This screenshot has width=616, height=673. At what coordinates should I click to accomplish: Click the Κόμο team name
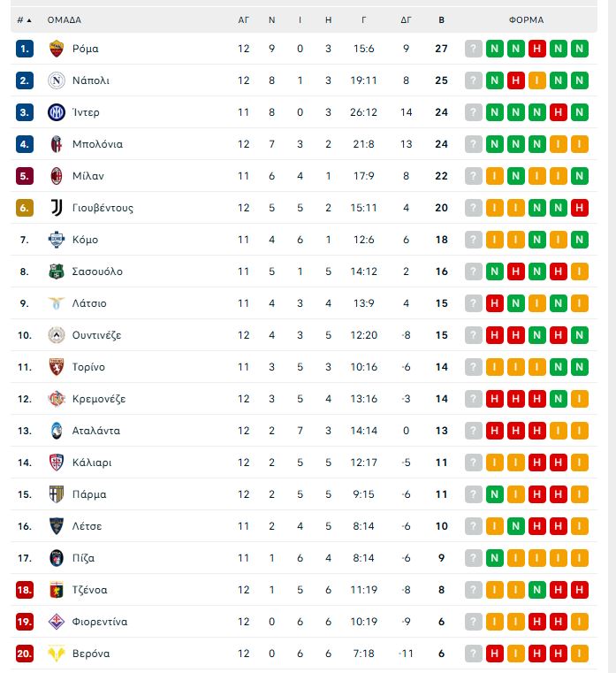pyautogui.click(x=85, y=240)
